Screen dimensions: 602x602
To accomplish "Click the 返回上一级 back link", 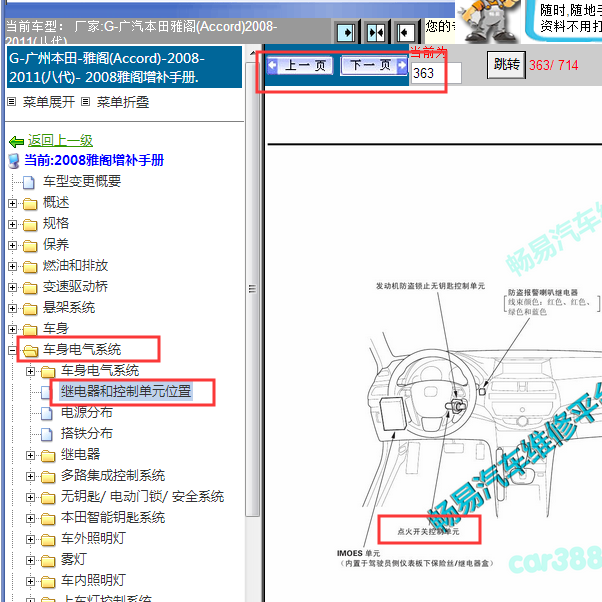I will tap(60, 141).
